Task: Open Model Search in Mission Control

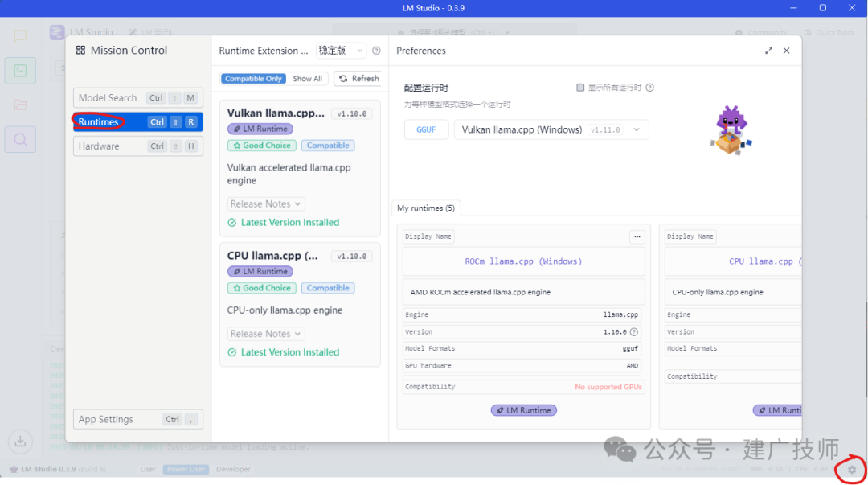Action: pos(138,97)
